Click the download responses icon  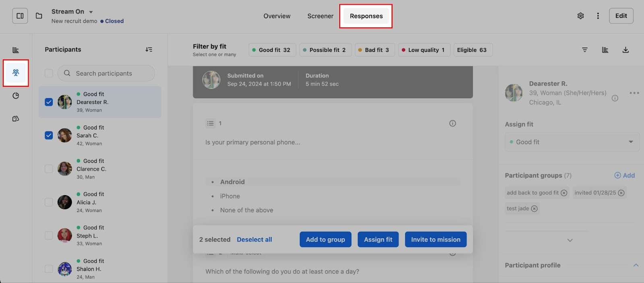(625, 50)
